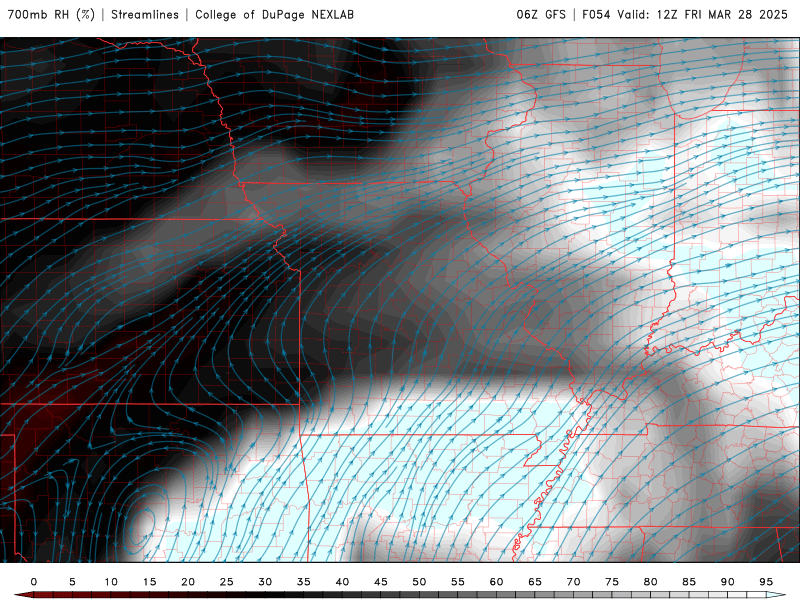Click the "50" color scale label

click(x=419, y=582)
